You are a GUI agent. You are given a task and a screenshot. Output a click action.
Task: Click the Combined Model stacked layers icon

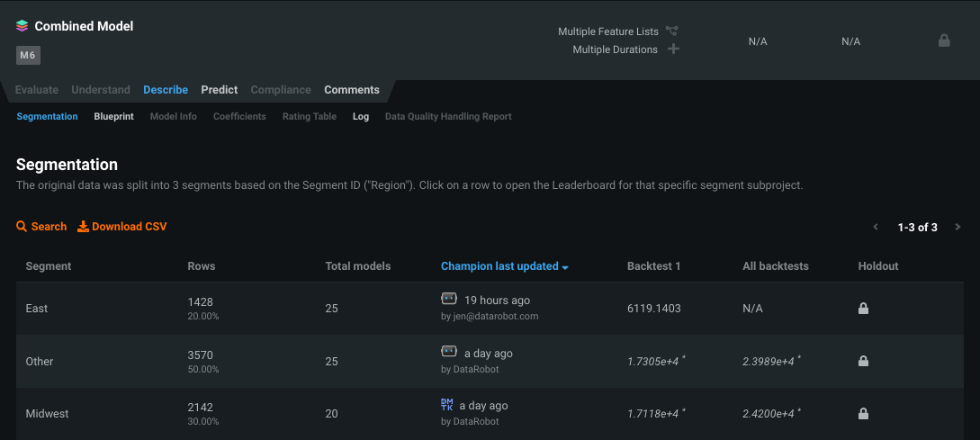pyautogui.click(x=22, y=26)
